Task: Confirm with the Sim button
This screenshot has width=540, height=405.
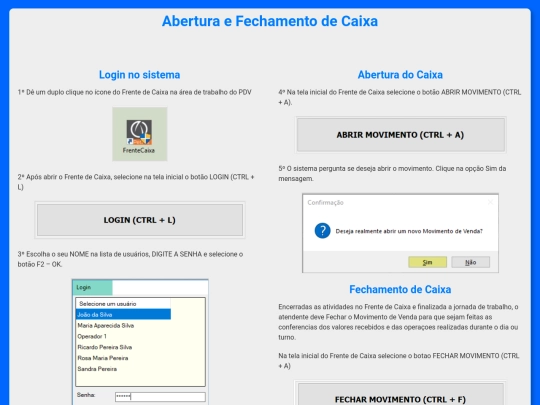Action: pos(427,262)
